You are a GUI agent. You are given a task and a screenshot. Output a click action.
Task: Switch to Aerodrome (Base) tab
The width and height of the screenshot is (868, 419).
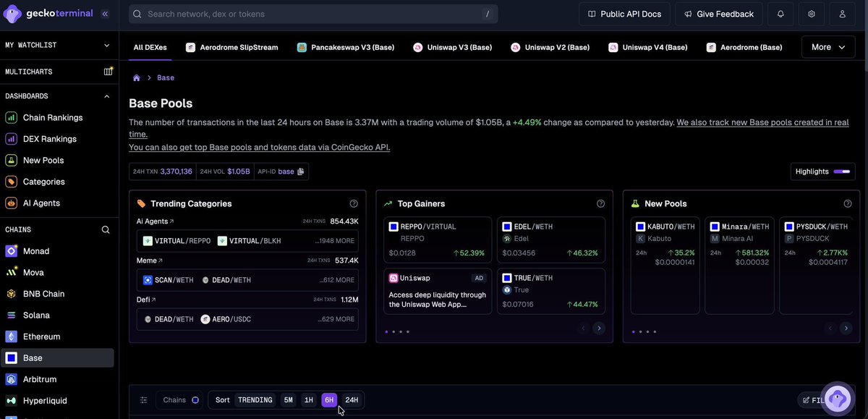click(745, 47)
